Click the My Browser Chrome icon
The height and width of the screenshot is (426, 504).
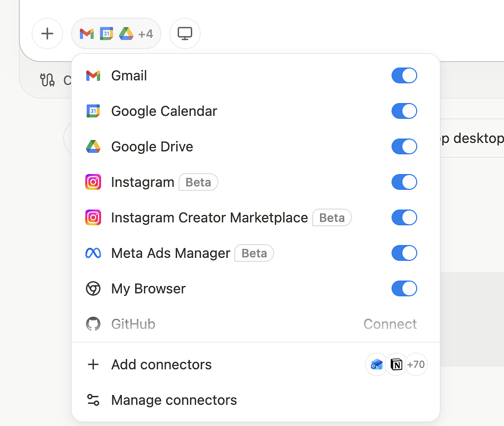(x=93, y=288)
